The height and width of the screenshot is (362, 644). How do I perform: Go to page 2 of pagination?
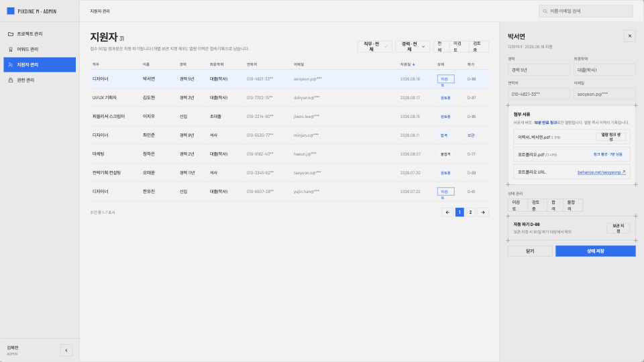(471, 213)
